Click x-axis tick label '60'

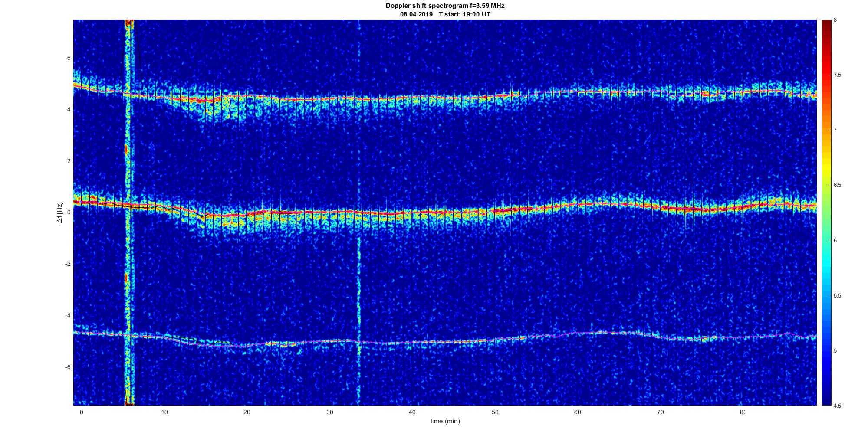(578, 412)
